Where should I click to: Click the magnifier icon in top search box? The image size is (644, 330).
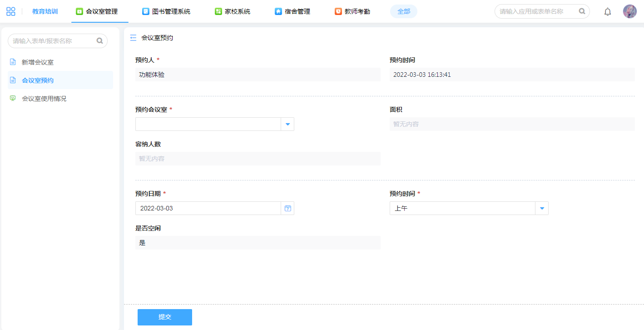pos(582,11)
